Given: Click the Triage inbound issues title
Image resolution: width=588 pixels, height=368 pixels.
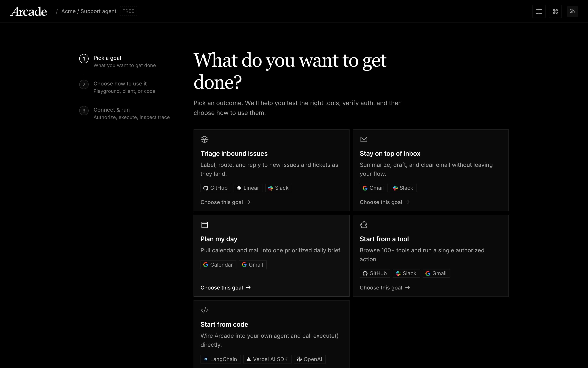Looking at the screenshot, I should tap(234, 154).
